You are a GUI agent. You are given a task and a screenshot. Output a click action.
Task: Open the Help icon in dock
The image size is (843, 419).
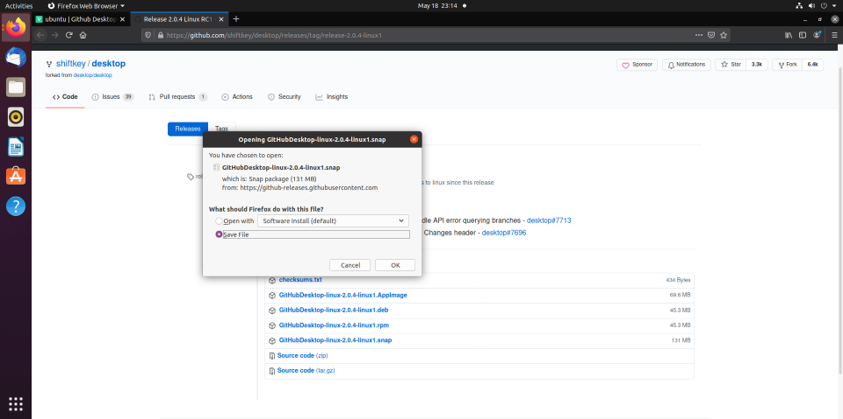coord(15,207)
